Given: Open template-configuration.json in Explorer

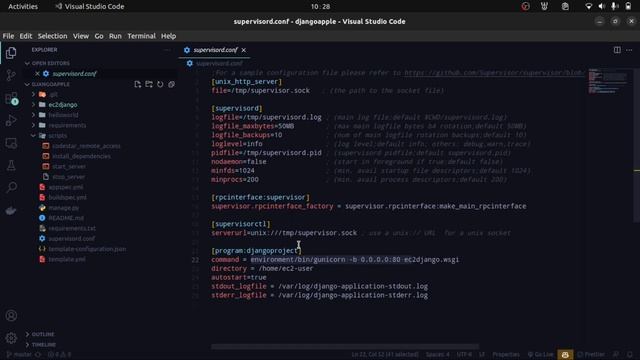Looking at the screenshot, I should point(87,249).
